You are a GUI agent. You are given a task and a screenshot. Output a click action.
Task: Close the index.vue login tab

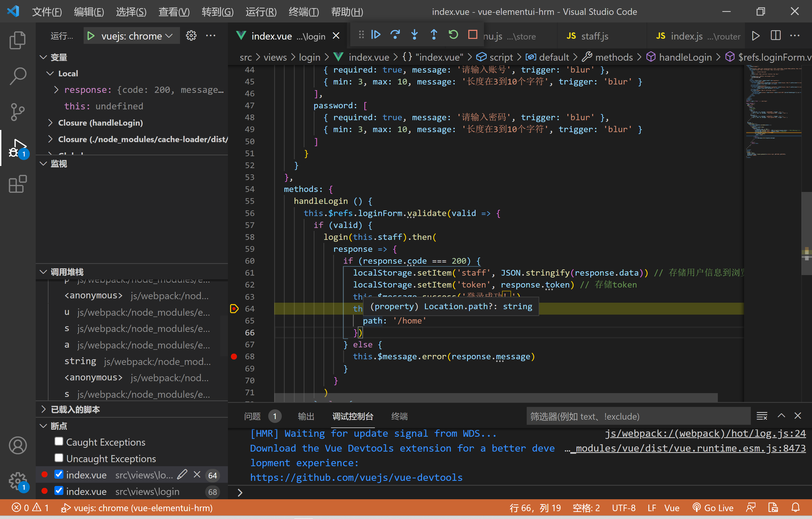(336, 36)
